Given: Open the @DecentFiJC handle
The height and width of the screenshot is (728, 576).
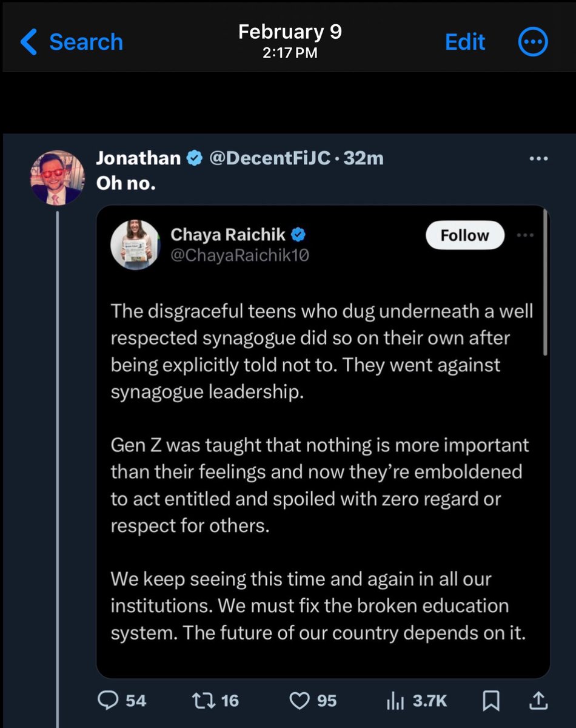Looking at the screenshot, I should point(270,159).
